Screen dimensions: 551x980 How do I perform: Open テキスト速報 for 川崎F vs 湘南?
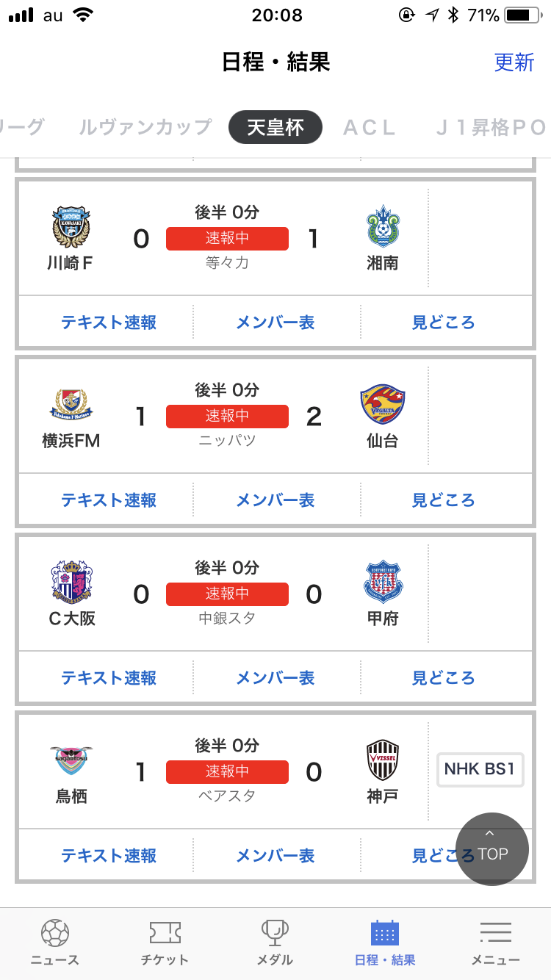pyautogui.click(x=109, y=323)
